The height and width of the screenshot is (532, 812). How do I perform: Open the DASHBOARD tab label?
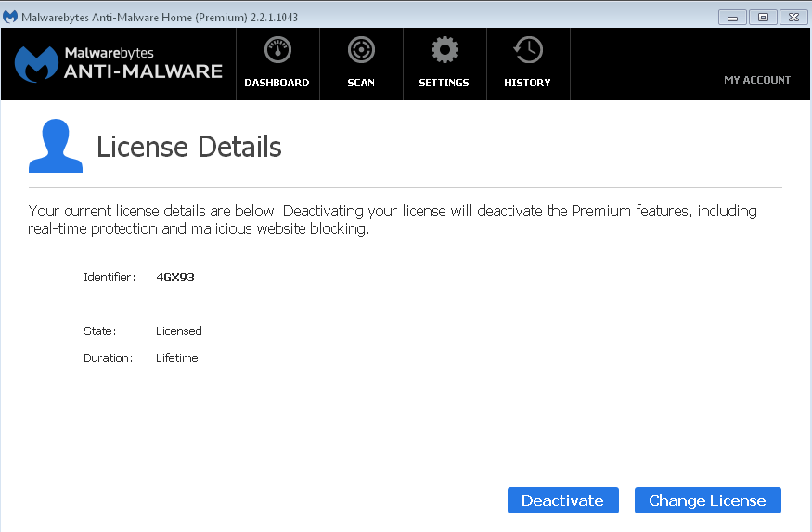click(277, 83)
